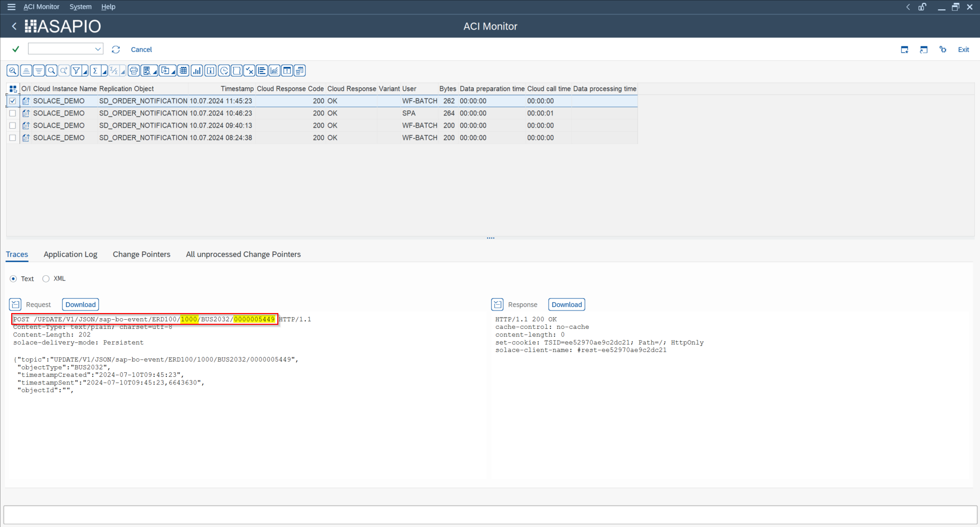Expand the Views dropdown arrow

155,71
